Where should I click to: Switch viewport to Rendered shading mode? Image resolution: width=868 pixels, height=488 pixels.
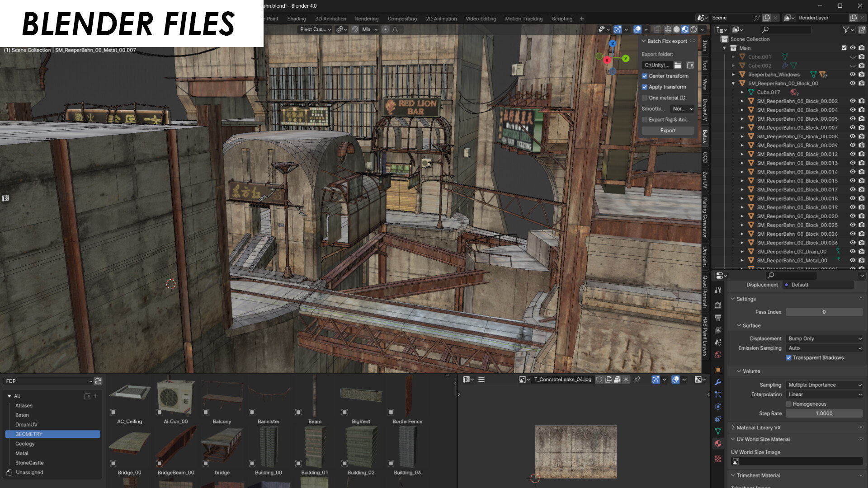click(x=693, y=29)
